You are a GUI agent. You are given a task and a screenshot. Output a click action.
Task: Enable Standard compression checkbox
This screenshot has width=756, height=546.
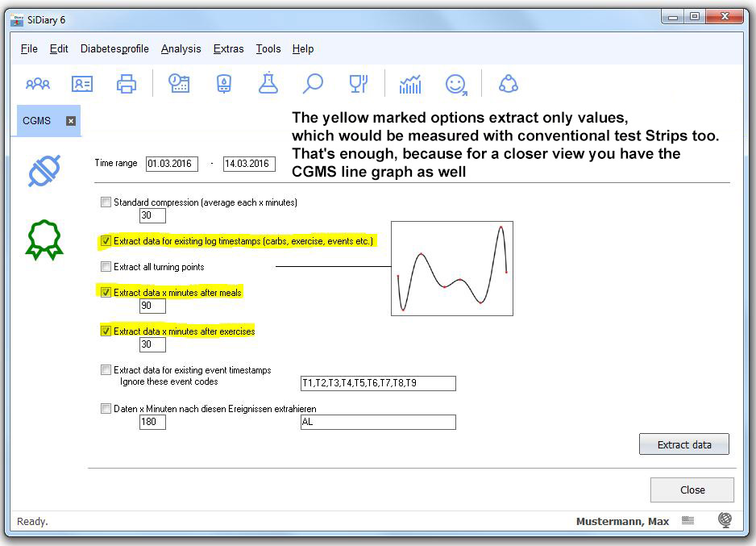click(106, 202)
